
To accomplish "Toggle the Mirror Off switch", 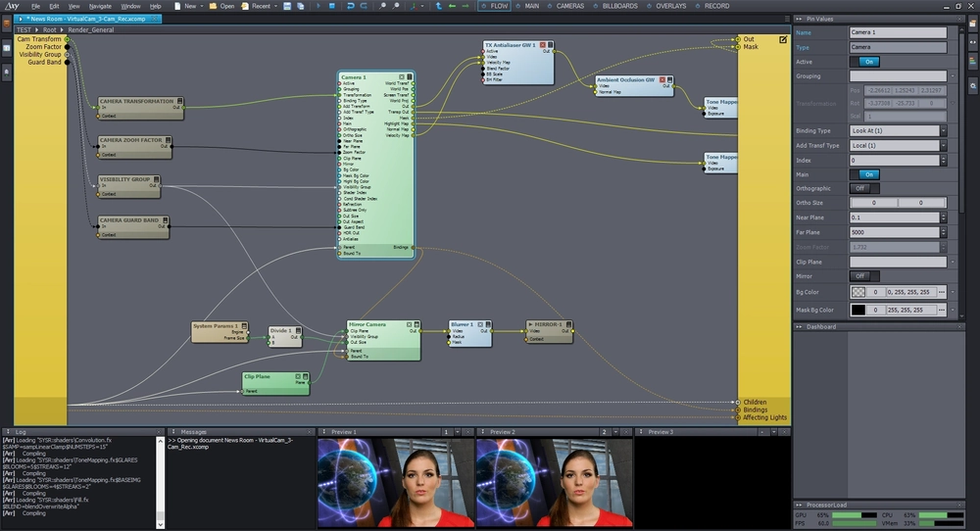I will coord(864,276).
